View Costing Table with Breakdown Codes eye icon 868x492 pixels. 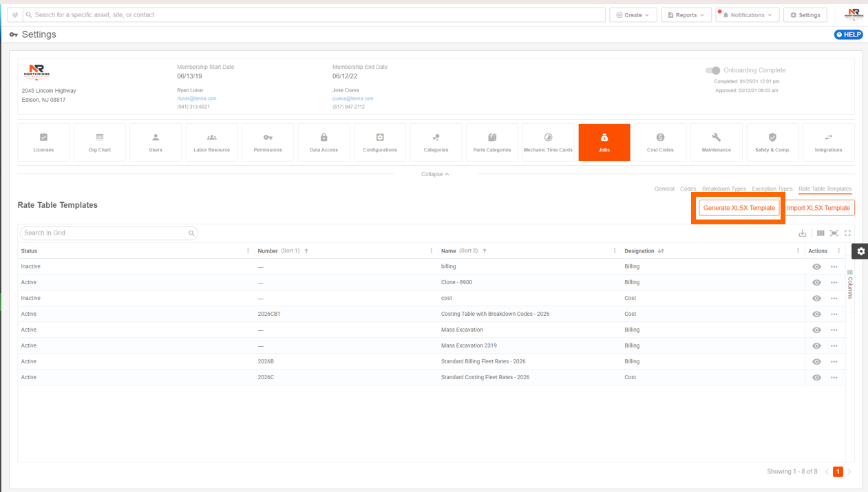pyautogui.click(x=816, y=314)
